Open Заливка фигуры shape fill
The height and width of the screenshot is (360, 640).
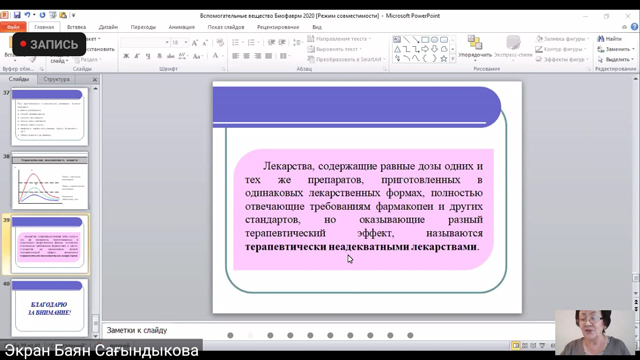[562, 39]
